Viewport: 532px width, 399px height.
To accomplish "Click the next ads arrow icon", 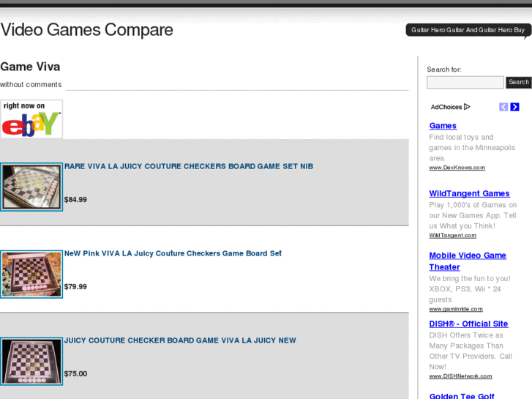I will [514, 107].
